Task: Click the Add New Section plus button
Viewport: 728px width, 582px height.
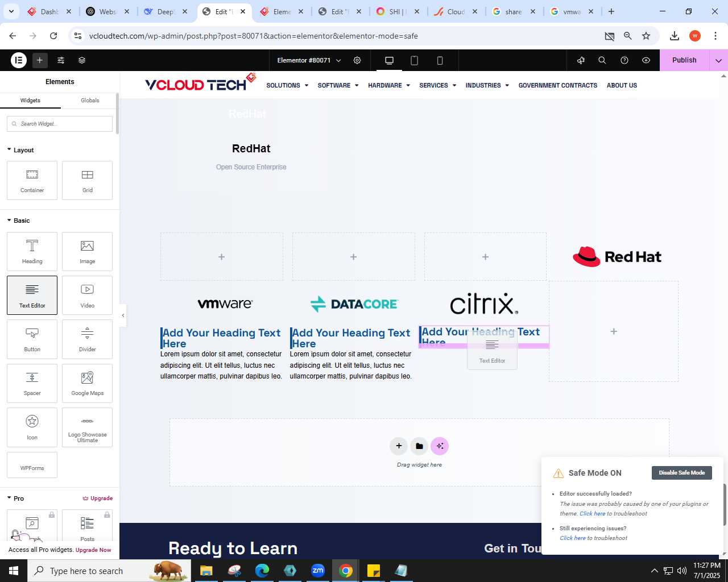Action: point(399,446)
